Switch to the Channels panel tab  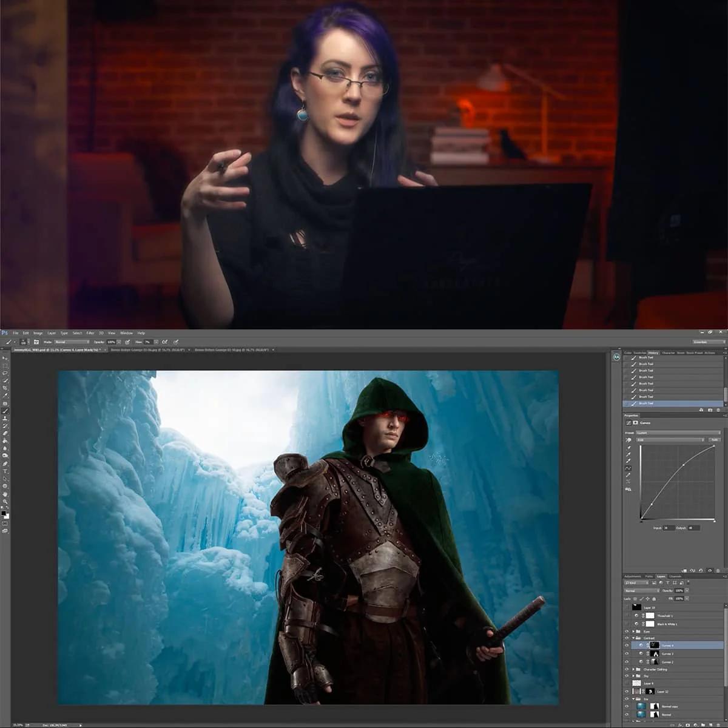[x=675, y=578]
